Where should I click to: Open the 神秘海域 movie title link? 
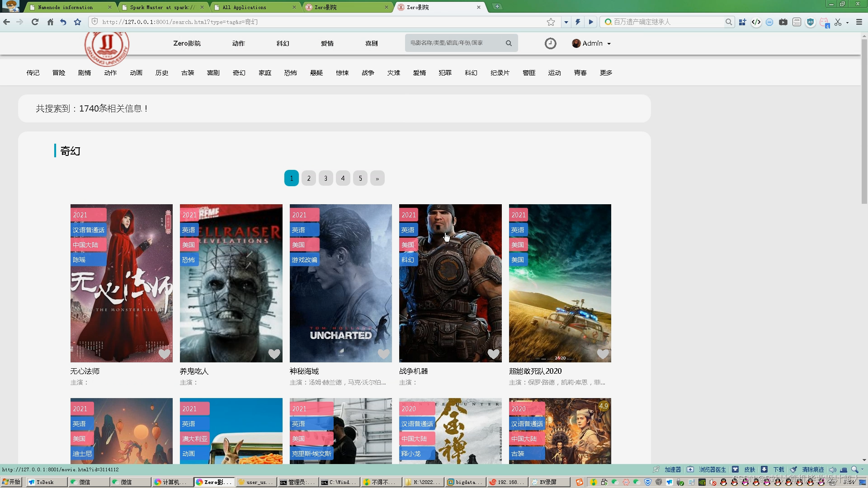pyautogui.click(x=304, y=371)
